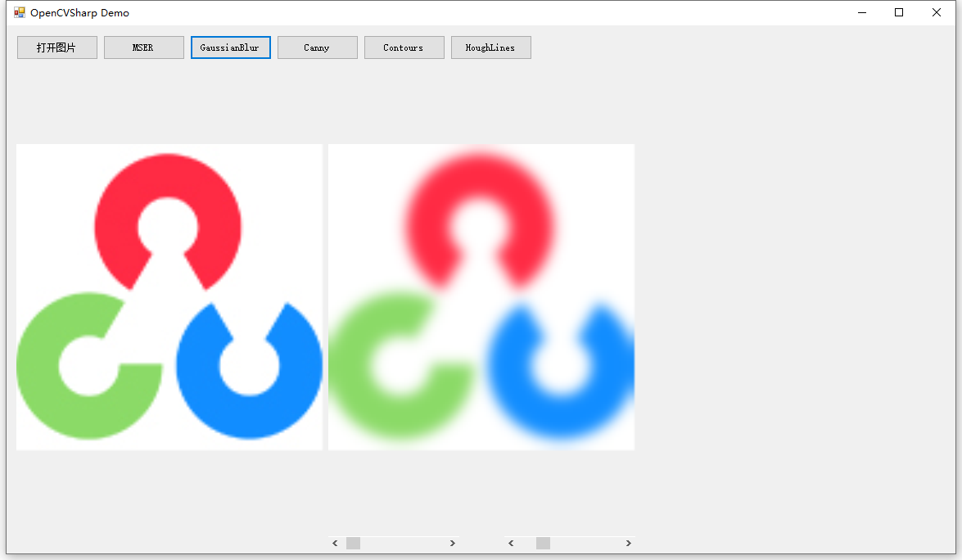962x560 pixels.
Task: Launch the HoughLines button
Action: pos(490,47)
